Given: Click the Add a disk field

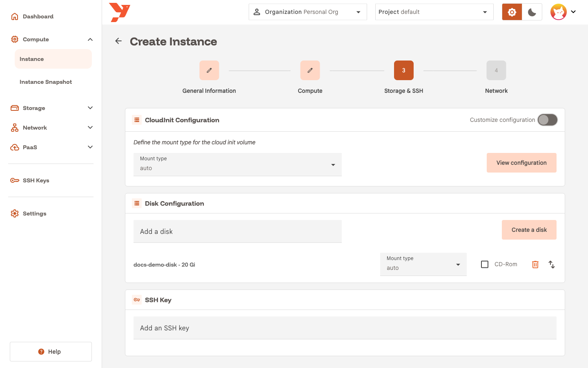Looking at the screenshot, I should (x=238, y=231).
